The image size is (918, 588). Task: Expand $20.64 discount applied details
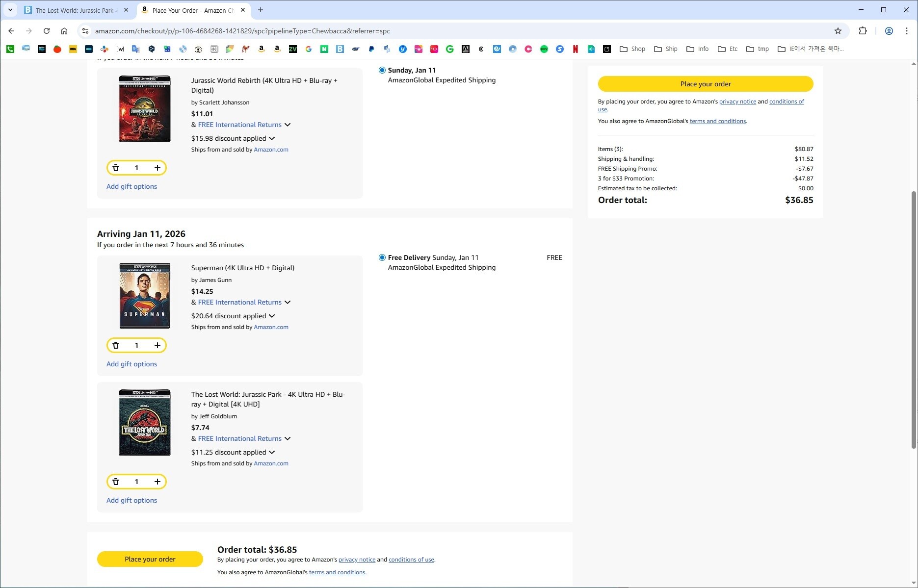tap(272, 316)
